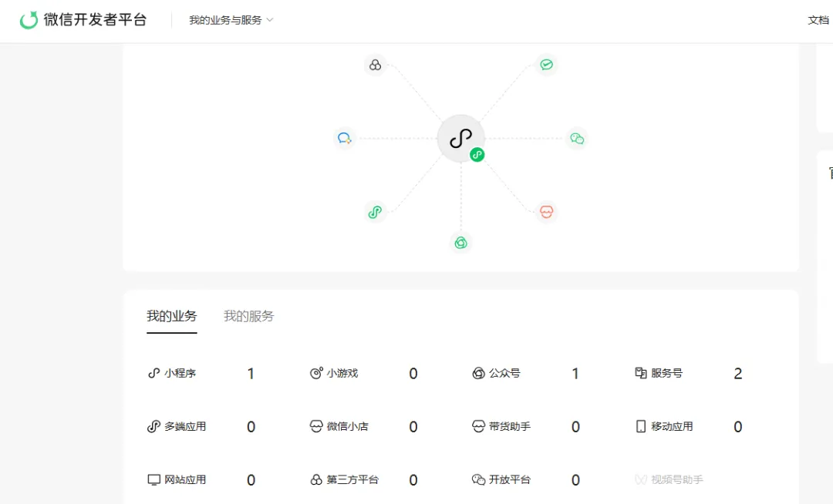Click the green chat-bubble node in the diagram
Image resolution: width=833 pixels, height=504 pixels.
pos(546,65)
